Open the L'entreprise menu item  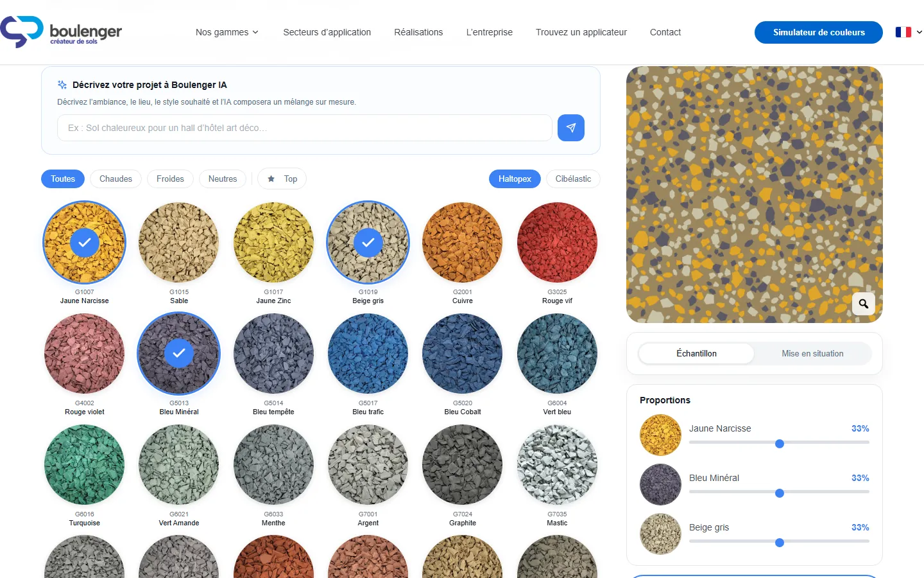point(490,32)
